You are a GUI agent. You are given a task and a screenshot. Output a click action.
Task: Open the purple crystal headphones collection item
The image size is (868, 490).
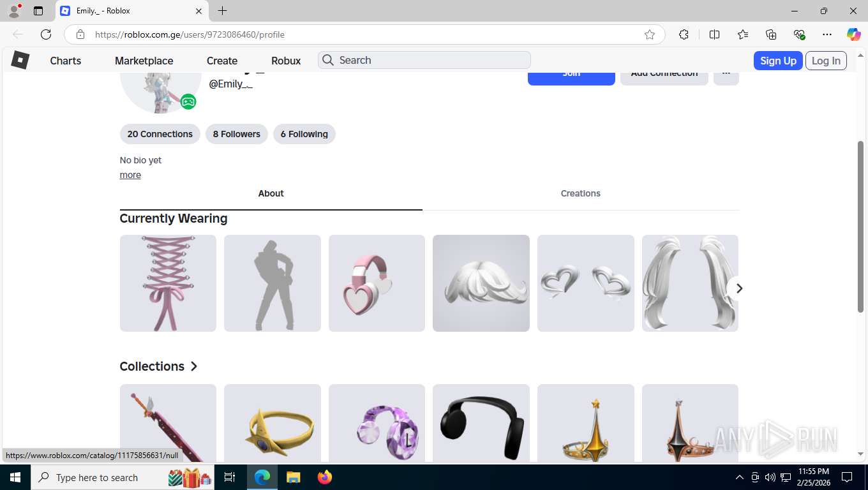[377, 422]
